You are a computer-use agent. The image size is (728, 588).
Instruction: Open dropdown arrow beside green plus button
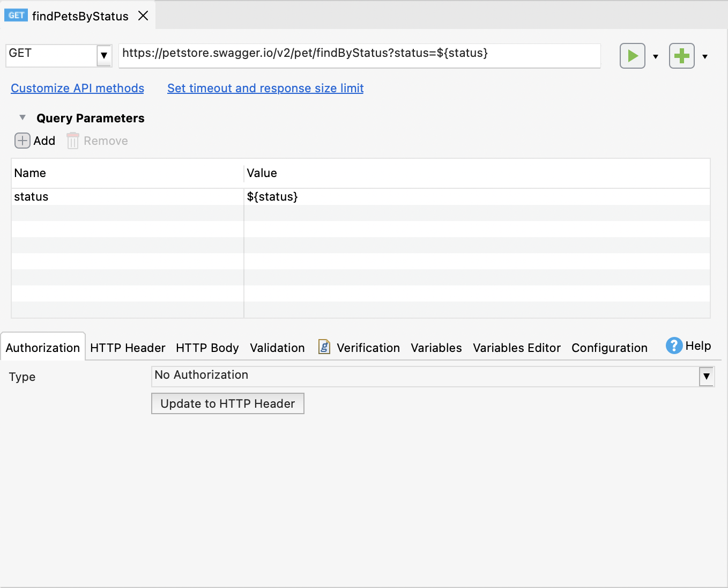click(x=704, y=56)
